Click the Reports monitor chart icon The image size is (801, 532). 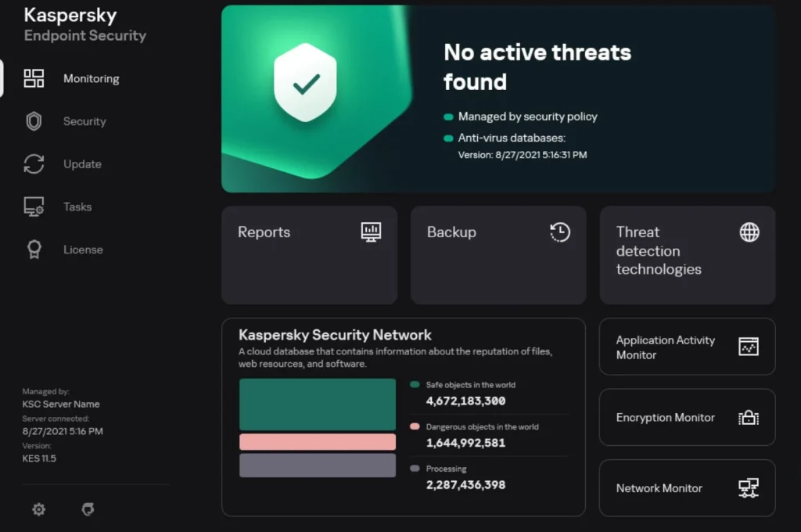[x=371, y=232]
